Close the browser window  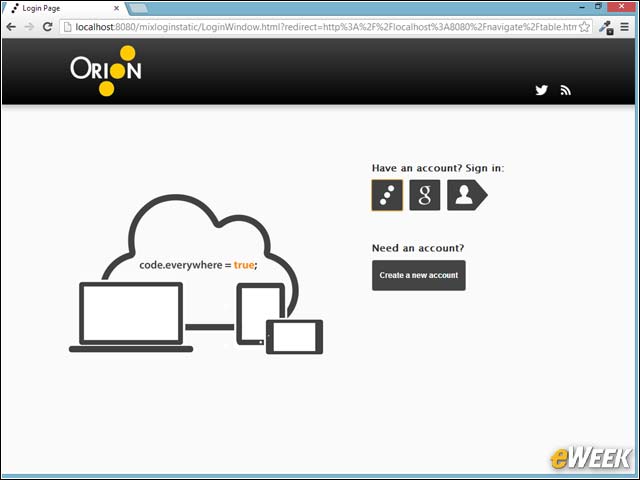(x=621, y=7)
